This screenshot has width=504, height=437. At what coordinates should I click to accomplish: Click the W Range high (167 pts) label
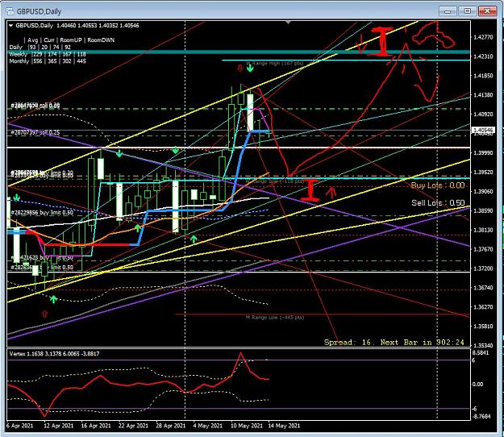[274, 64]
